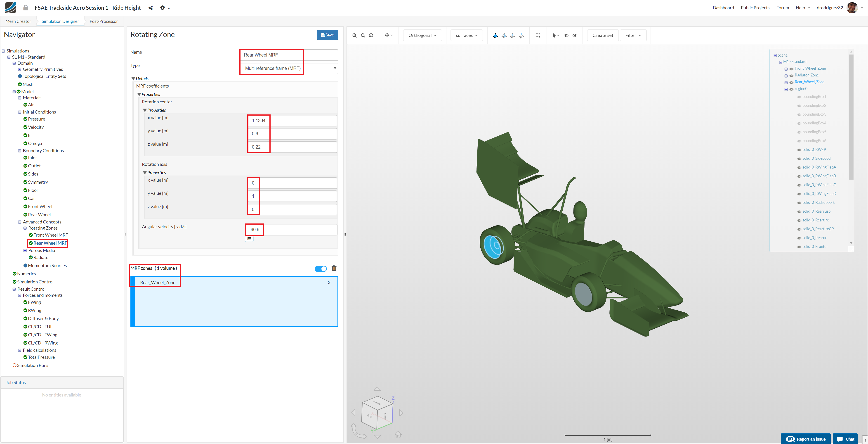Click the Save button
Screen dimensions: 868x444
click(327, 35)
